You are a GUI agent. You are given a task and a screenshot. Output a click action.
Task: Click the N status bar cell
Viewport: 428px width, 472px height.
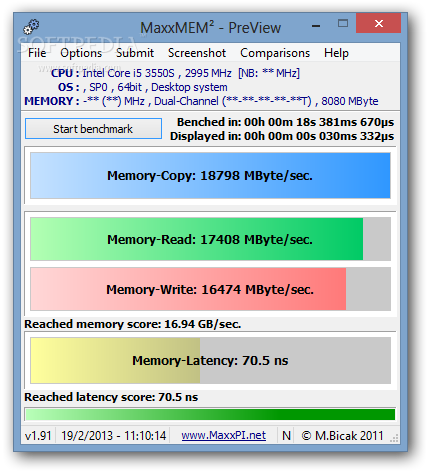[286, 436]
